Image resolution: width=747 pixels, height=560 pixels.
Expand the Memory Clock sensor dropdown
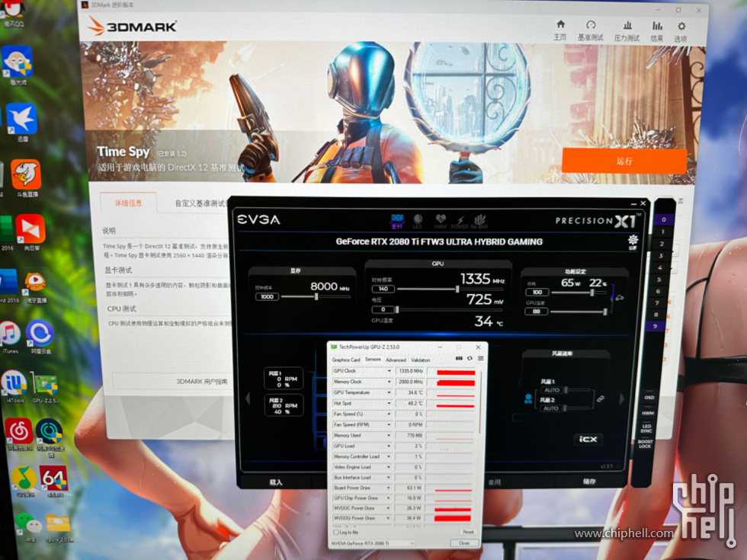390,382
